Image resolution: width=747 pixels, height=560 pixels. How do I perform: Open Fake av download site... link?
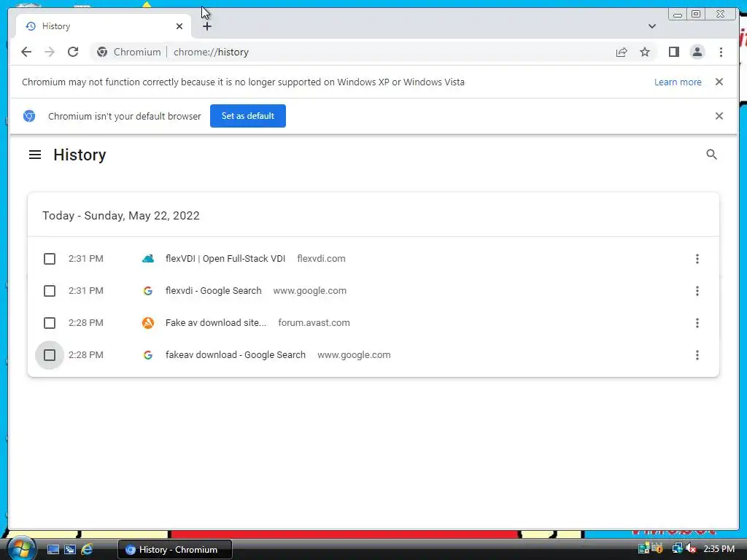(216, 323)
